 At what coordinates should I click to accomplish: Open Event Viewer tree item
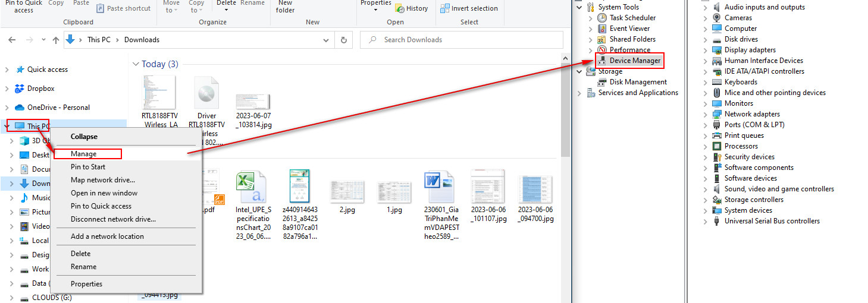[x=629, y=29]
